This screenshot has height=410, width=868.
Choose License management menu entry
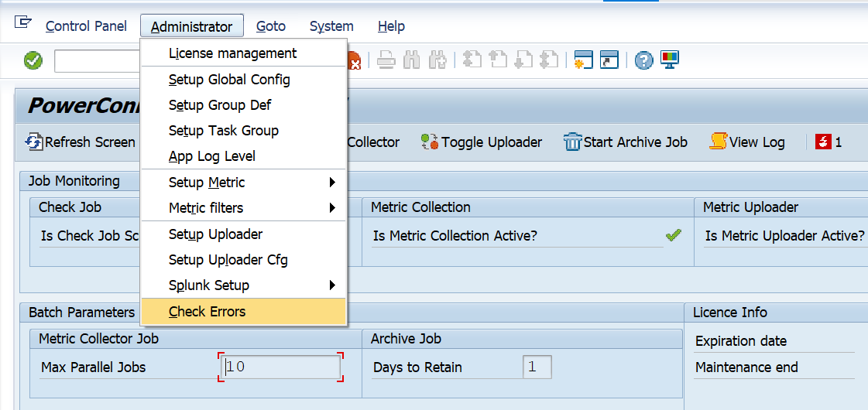pyautogui.click(x=232, y=53)
